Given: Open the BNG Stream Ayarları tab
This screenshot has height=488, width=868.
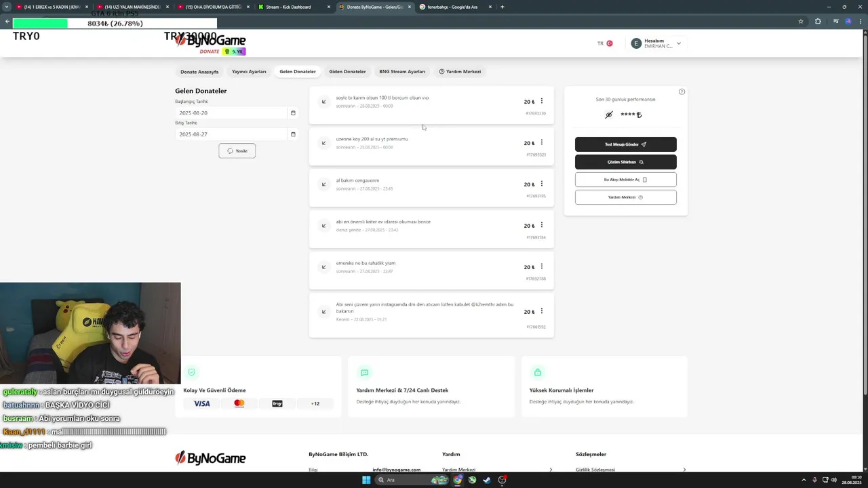Looking at the screenshot, I should (402, 71).
